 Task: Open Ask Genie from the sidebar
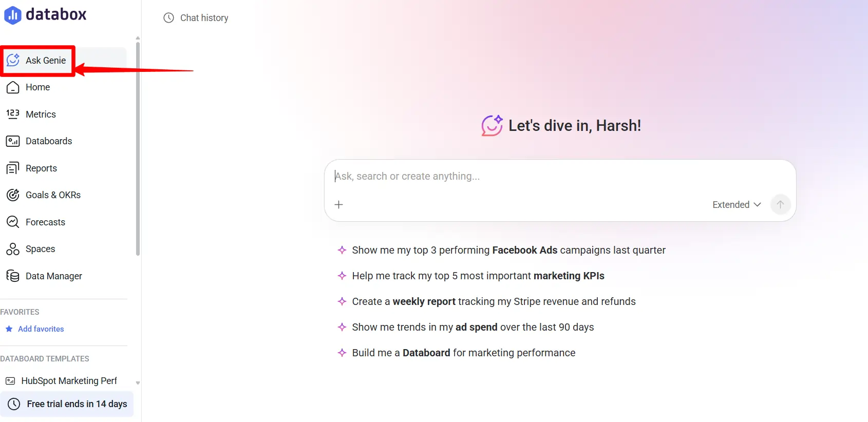[x=45, y=61]
